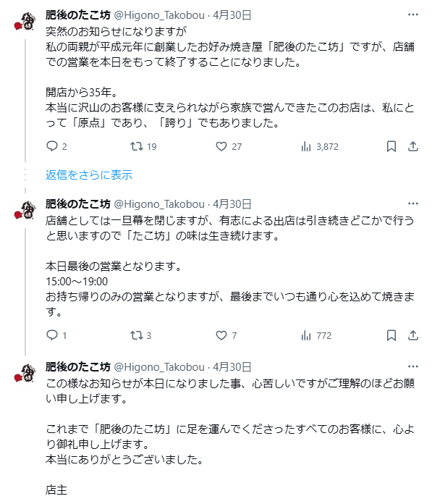Retweet the second tweet with 3 retweets

(140, 335)
